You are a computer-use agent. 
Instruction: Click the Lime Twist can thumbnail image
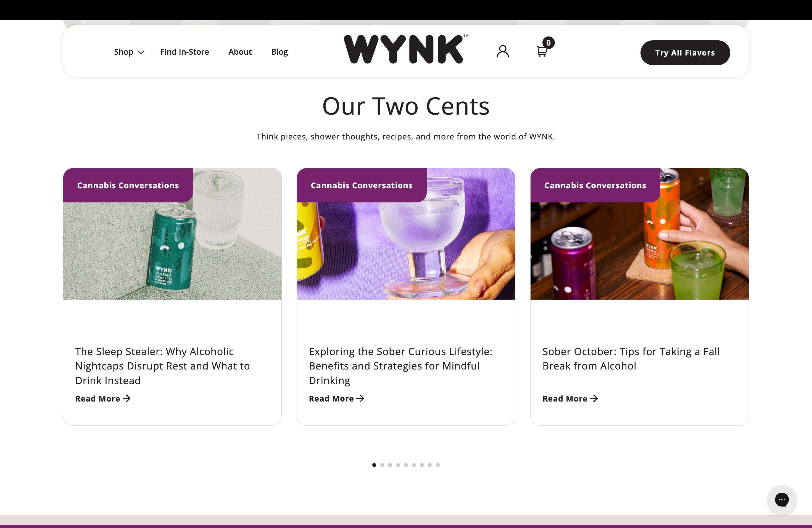coord(172,234)
